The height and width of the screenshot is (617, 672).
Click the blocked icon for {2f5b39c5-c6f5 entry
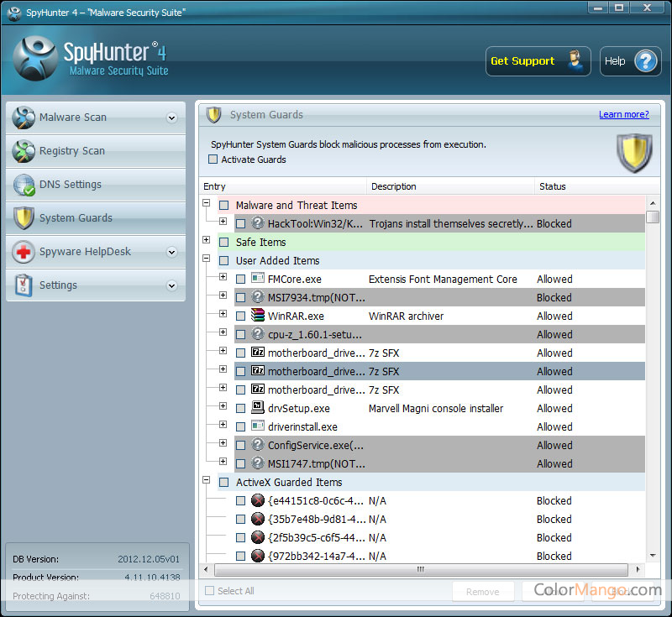[x=258, y=537]
